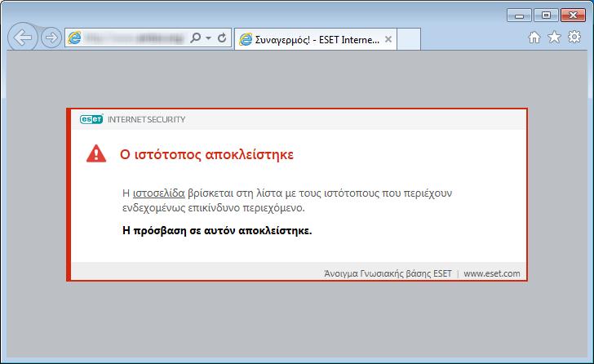Click INTERNET SECURITY header text
Image resolution: width=594 pixels, height=364 pixels.
[147, 120]
